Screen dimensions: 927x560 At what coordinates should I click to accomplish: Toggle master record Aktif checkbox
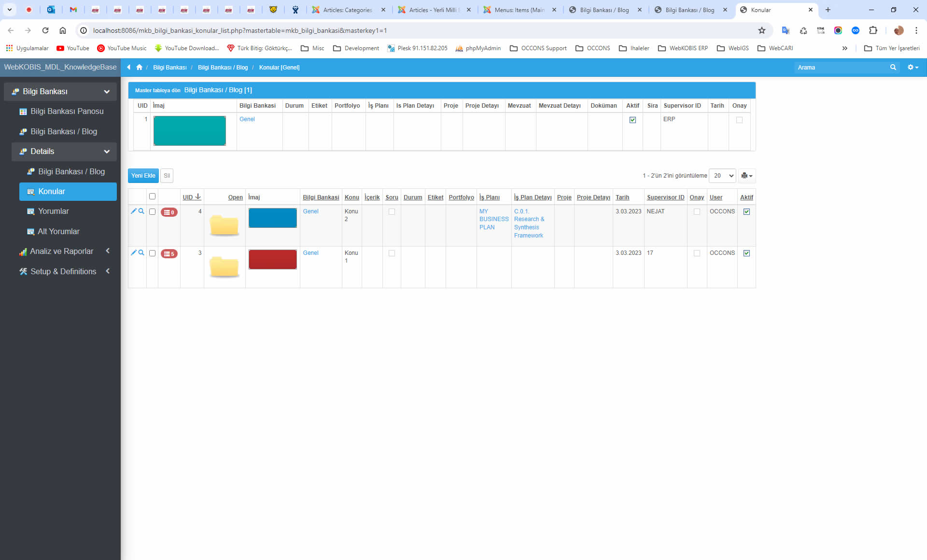[x=632, y=120]
